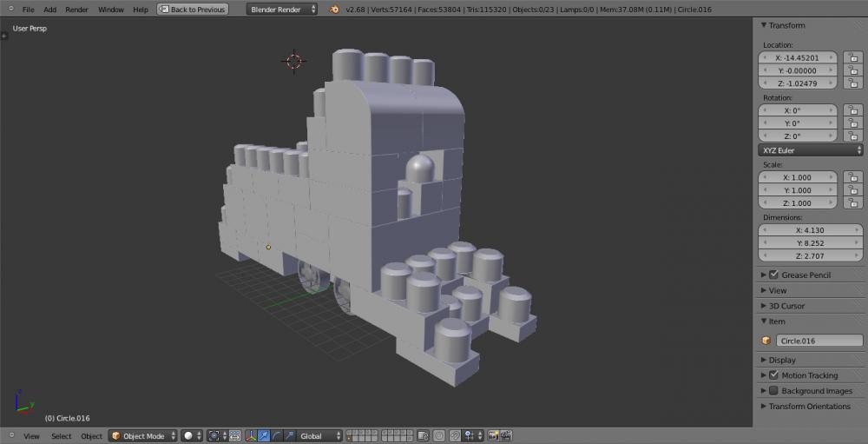Image resolution: width=868 pixels, height=444 pixels.
Task: Toggle the 3D manipulator widget icon
Action: point(251,435)
